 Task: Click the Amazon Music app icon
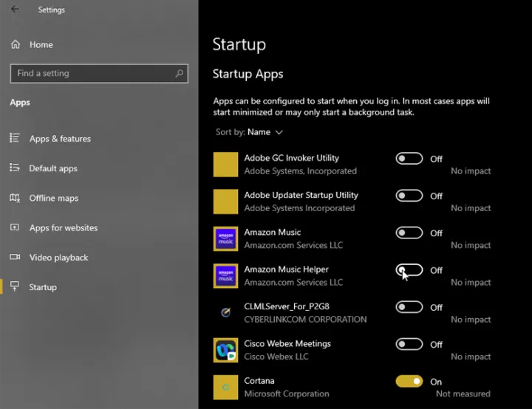[x=225, y=238]
